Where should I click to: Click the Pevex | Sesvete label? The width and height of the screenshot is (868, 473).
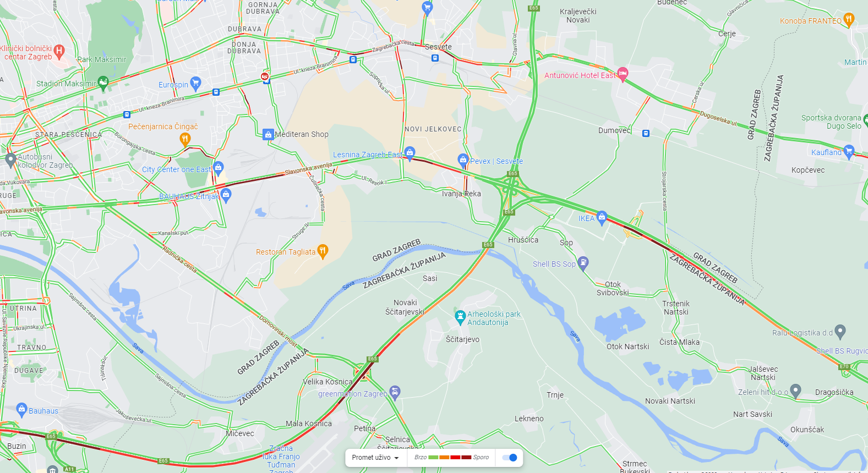pyautogui.click(x=496, y=161)
